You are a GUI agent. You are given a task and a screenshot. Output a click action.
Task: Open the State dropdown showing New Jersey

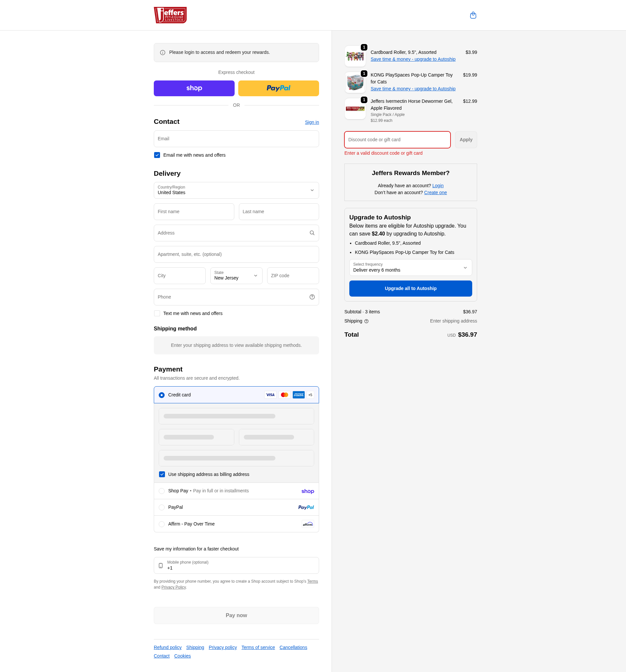point(236,276)
